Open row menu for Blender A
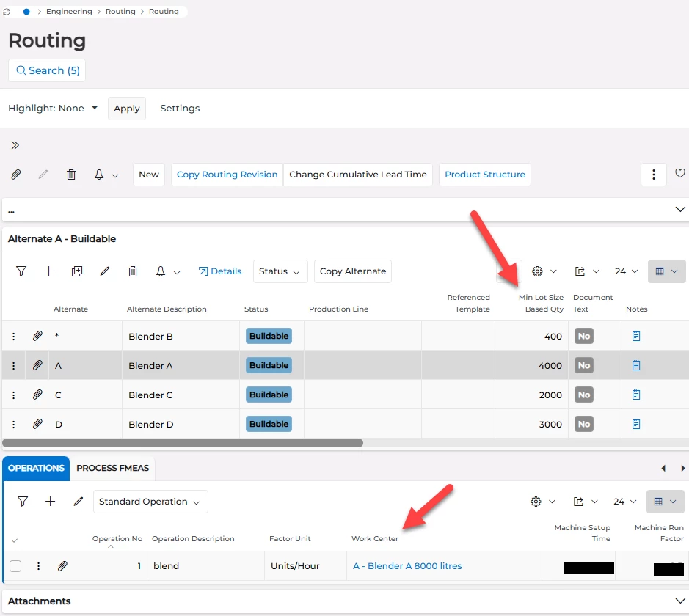The image size is (689, 616). 14,366
